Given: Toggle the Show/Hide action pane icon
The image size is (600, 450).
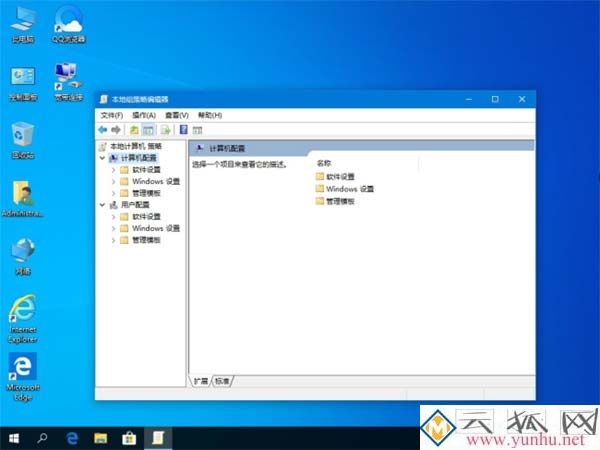Looking at the screenshot, I should click(197, 130).
